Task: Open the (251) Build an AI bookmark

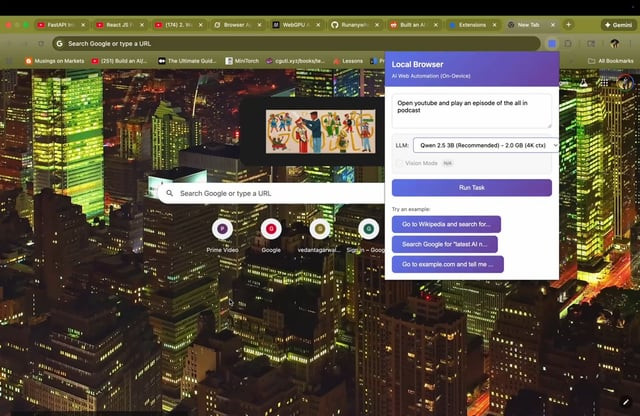Action: (x=120, y=61)
